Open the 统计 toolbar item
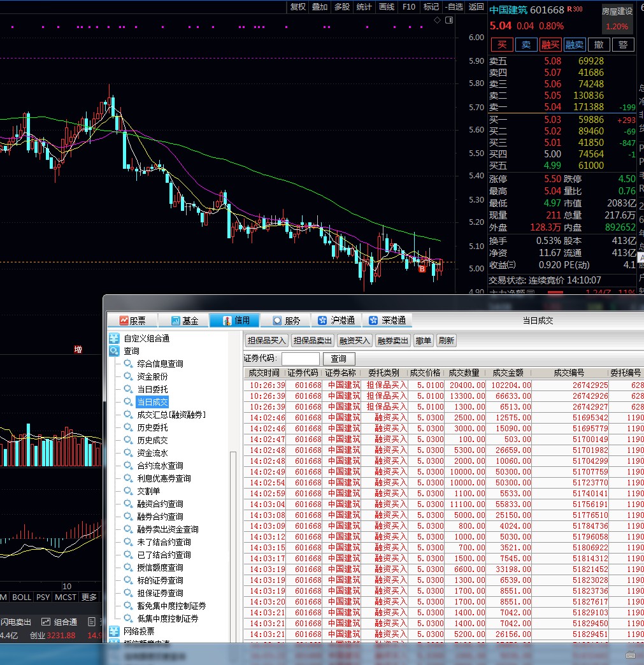Screen dimensions: 644x665 tap(364, 7)
